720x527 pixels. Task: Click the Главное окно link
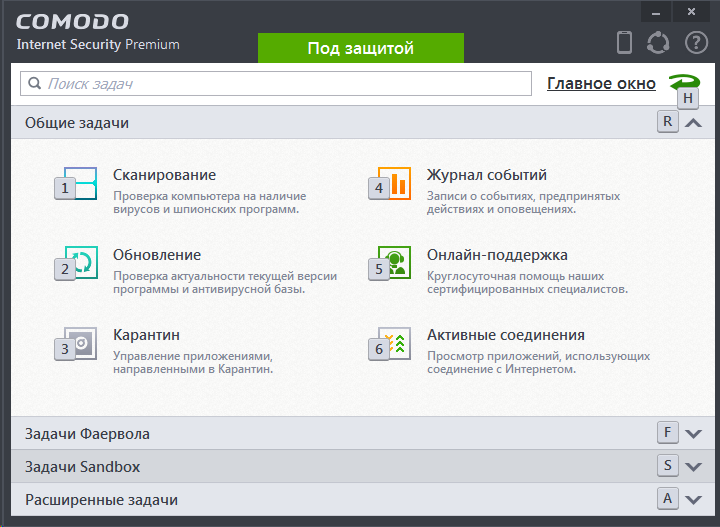coord(601,84)
